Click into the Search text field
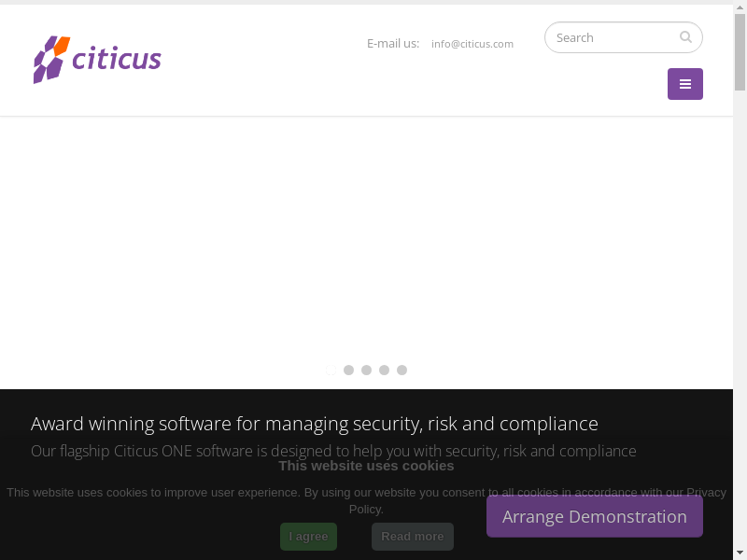747x560 pixels. [x=612, y=37]
